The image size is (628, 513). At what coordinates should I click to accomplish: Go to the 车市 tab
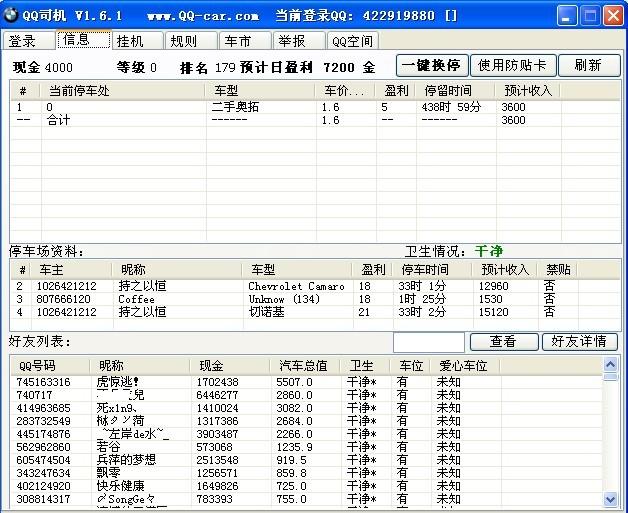(x=245, y=40)
